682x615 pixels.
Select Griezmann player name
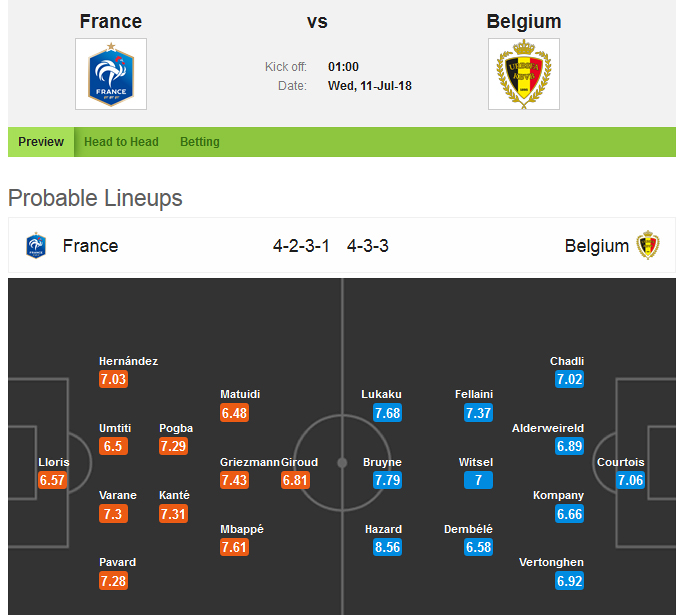coord(249,462)
